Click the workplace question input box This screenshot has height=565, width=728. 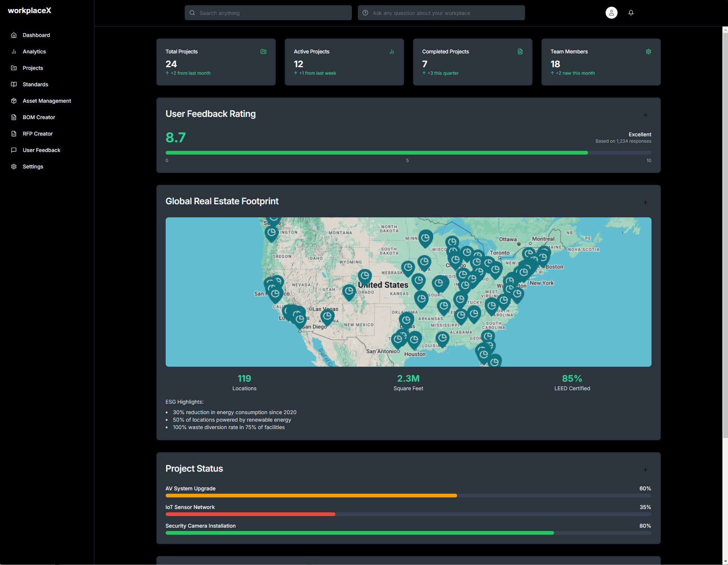441,13
